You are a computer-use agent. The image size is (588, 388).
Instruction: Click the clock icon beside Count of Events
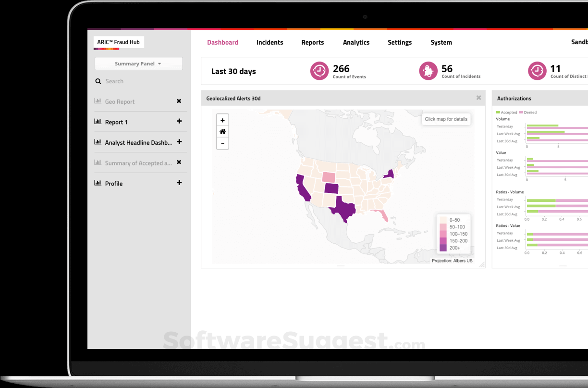pos(319,70)
